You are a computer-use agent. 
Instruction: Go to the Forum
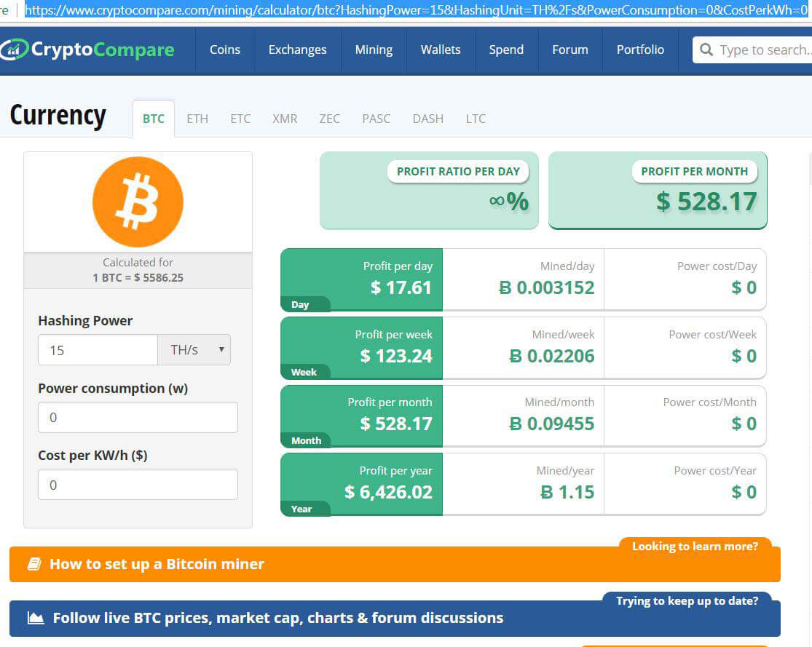(x=569, y=49)
